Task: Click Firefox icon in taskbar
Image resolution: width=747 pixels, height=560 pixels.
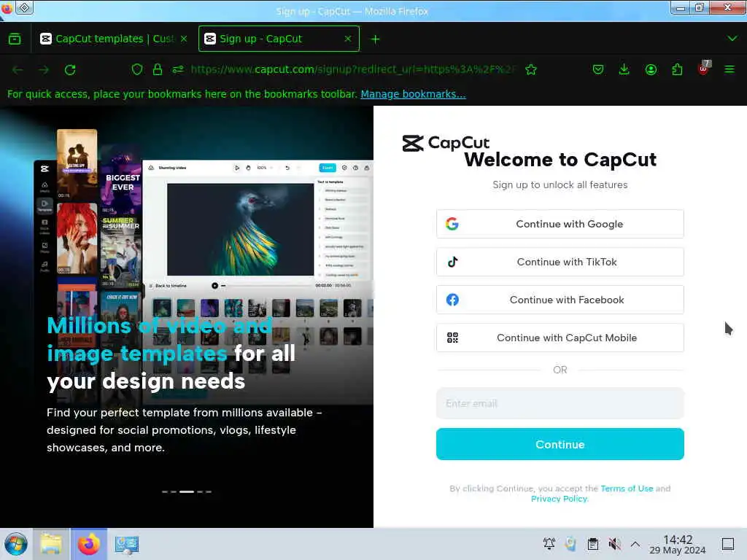Action: [x=89, y=544]
